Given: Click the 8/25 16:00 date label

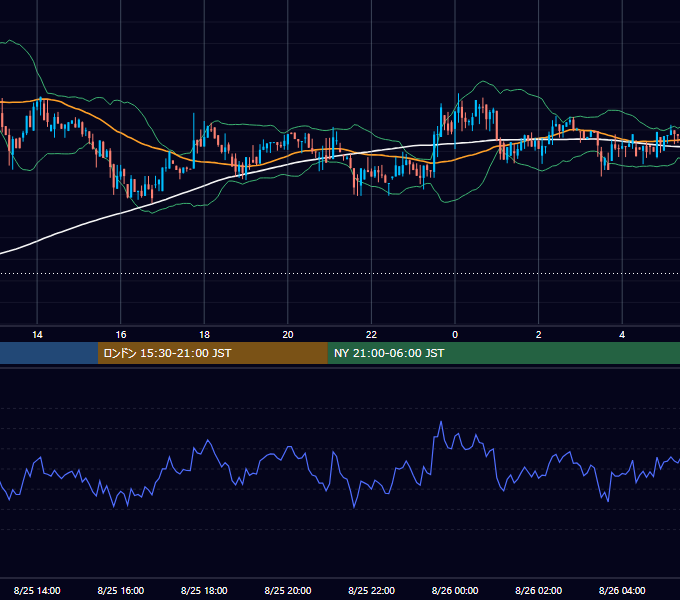Looking at the screenshot, I should [121, 590].
